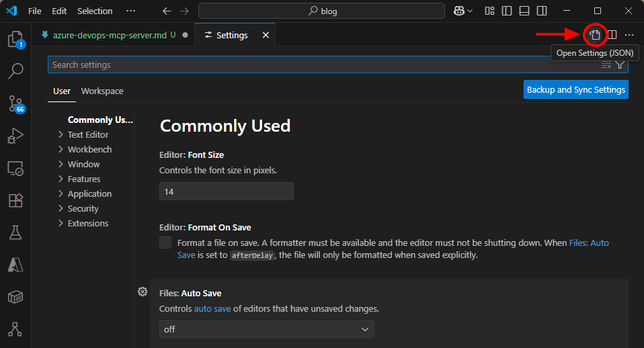This screenshot has width=644, height=348.
Task: Click the Font Size input field
Action: coord(226,191)
